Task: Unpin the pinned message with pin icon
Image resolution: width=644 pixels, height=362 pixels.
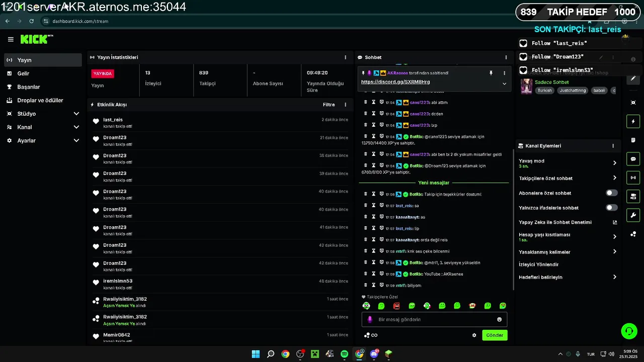Action: tap(491, 73)
